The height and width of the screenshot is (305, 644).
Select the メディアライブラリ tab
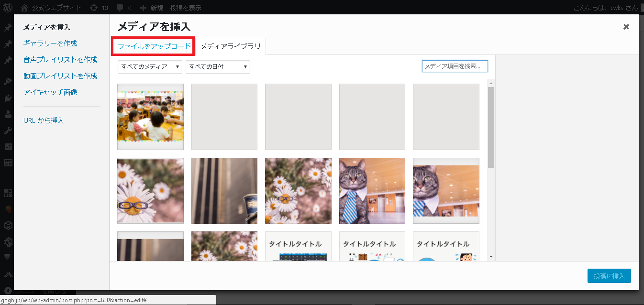(231, 46)
